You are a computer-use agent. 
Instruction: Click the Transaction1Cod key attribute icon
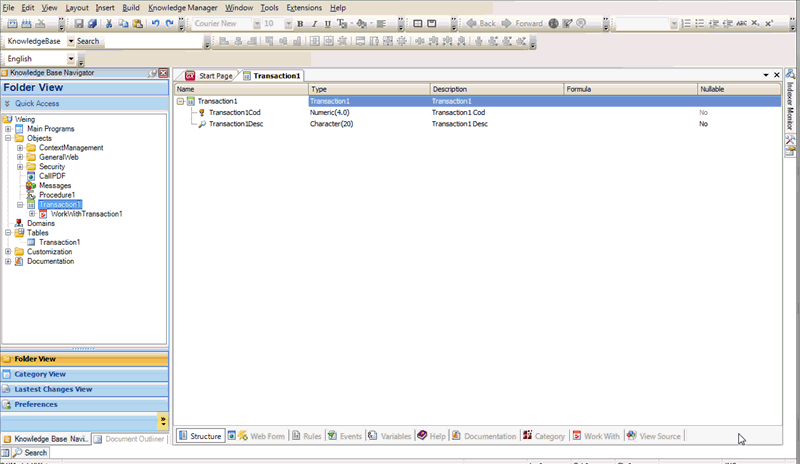(x=202, y=112)
